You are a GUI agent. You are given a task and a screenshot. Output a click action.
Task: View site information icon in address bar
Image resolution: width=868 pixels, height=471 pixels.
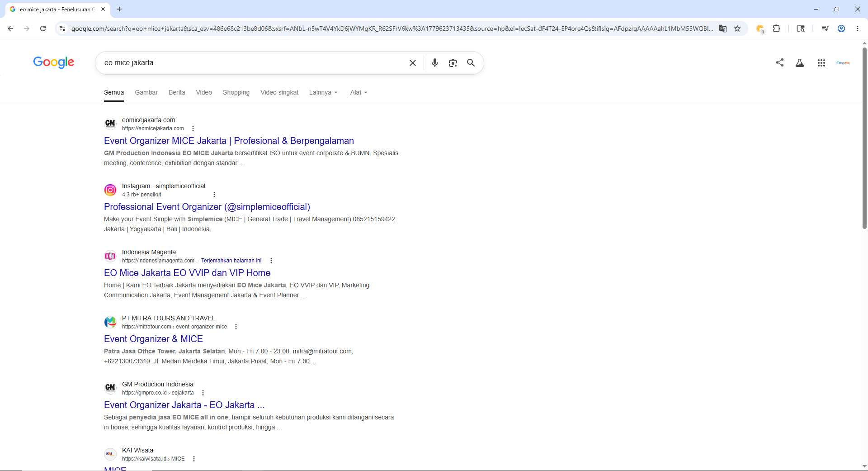tap(62, 29)
